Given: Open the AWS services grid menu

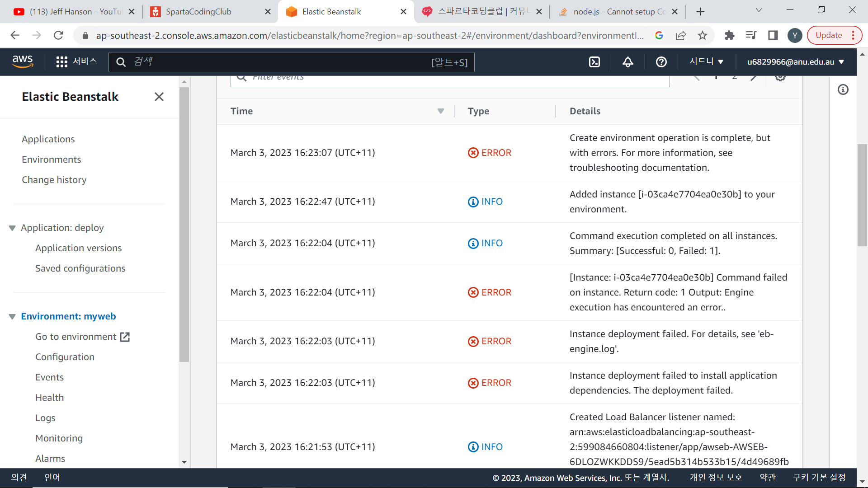Looking at the screenshot, I should [x=62, y=62].
